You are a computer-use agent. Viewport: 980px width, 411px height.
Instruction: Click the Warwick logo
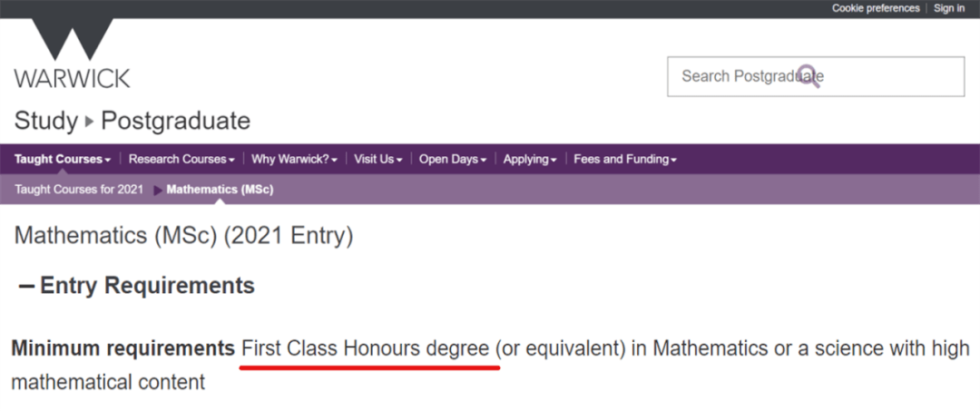click(x=72, y=54)
